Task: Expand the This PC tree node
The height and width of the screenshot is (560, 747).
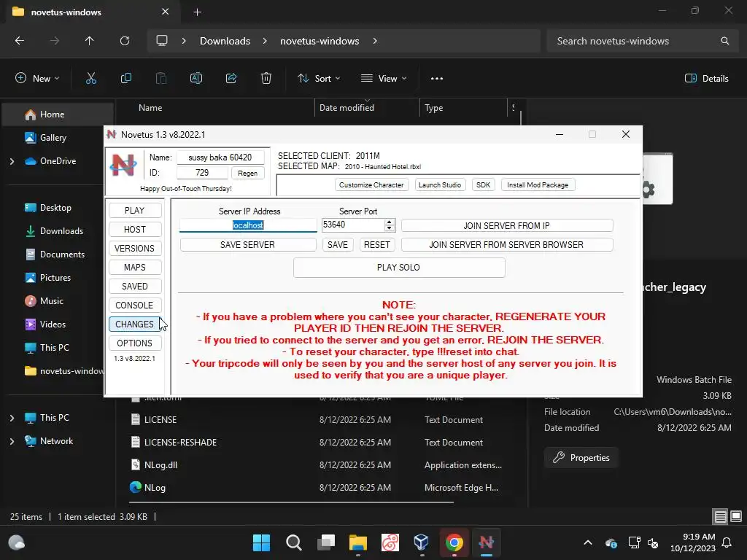Action: click(x=12, y=418)
